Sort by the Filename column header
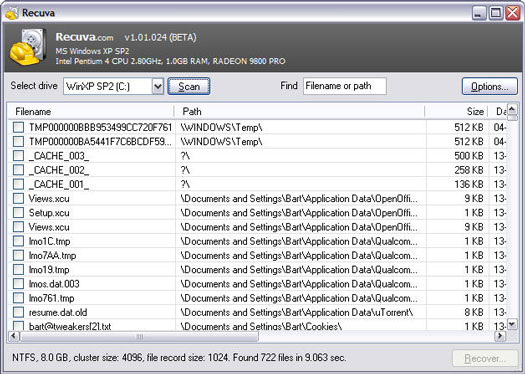Image resolution: width=525 pixels, height=374 pixels. [x=91, y=111]
